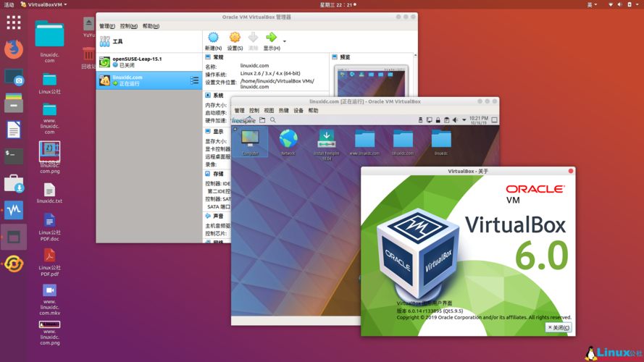The width and height of the screenshot is (644, 362).
Task: Launch Firefox from the Ubuntu dock
Action: pyautogui.click(x=14, y=49)
